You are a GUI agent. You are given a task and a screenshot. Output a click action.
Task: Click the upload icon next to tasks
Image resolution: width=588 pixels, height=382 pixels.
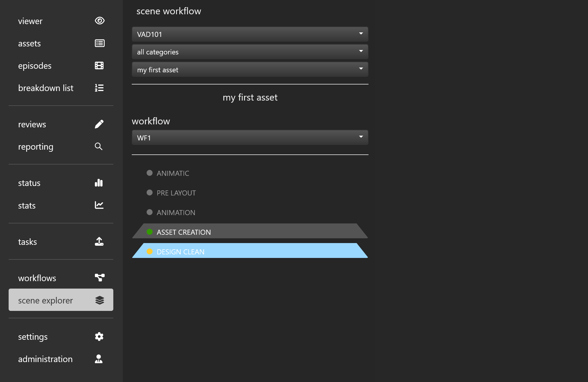click(x=99, y=241)
